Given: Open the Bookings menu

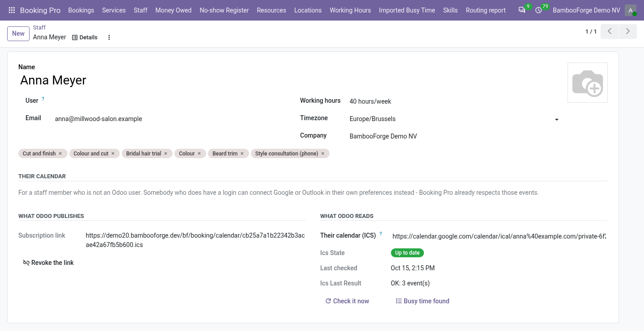Looking at the screenshot, I should tap(81, 10).
